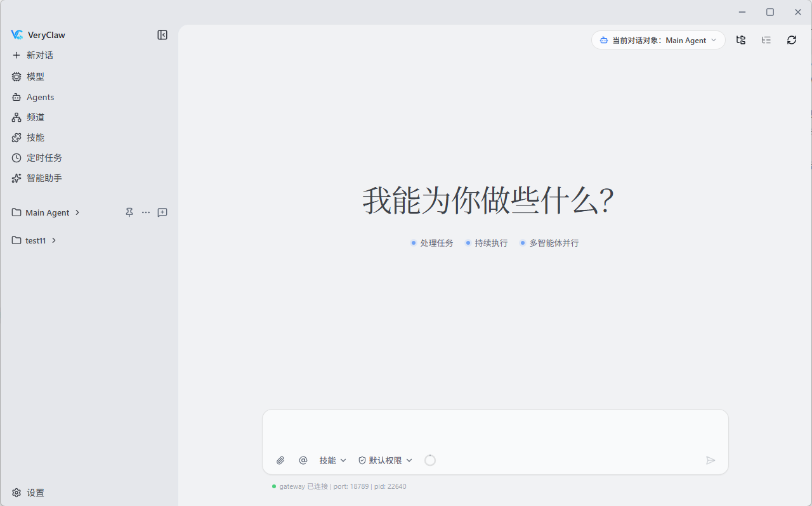
Task: Open the 技能 dropdown in input box
Action: click(333, 460)
